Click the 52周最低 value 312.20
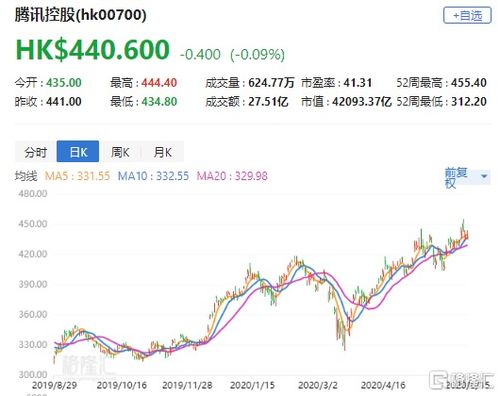Image resolution: width=500 pixels, height=396 pixels. [x=469, y=102]
